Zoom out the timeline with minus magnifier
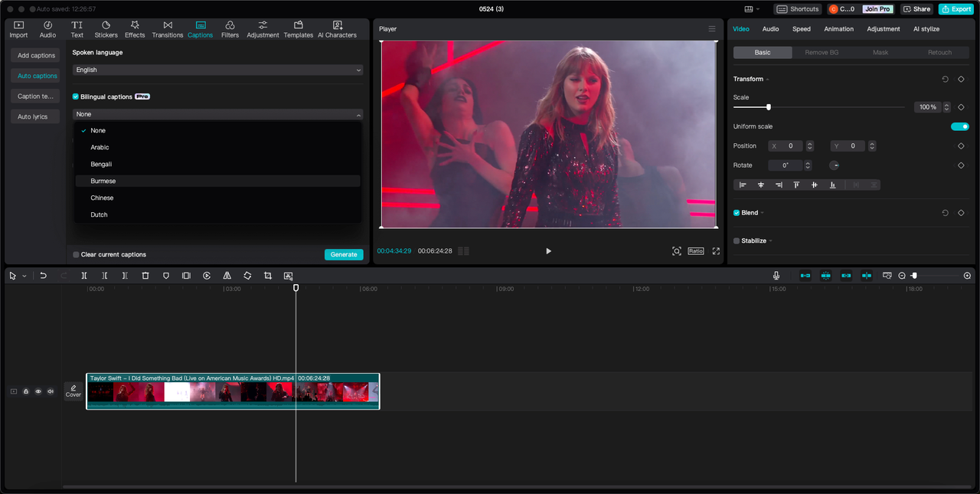Viewport: 980px width, 494px height. click(x=902, y=276)
